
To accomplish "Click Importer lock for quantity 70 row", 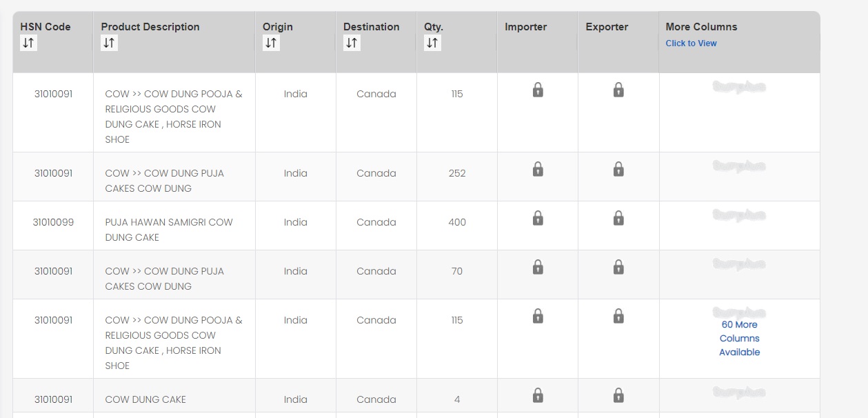I will click(x=538, y=267).
